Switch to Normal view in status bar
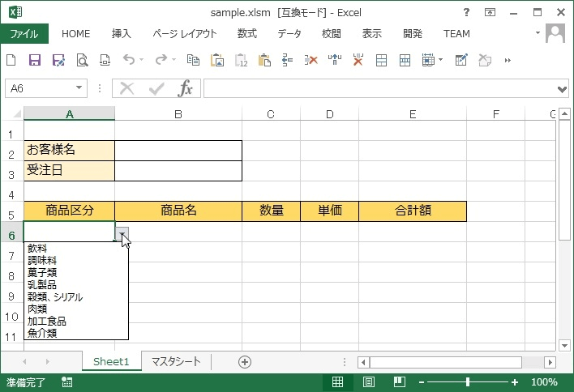 click(338, 382)
